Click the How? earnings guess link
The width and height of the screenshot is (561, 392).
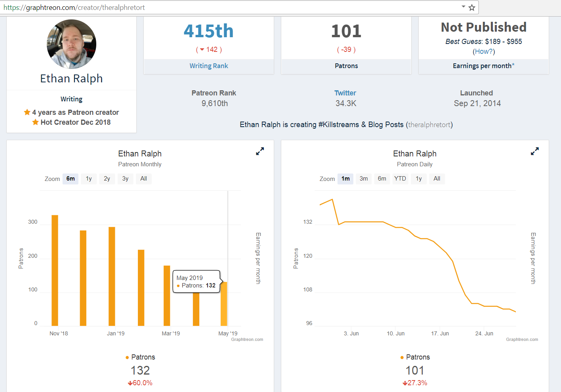click(484, 51)
